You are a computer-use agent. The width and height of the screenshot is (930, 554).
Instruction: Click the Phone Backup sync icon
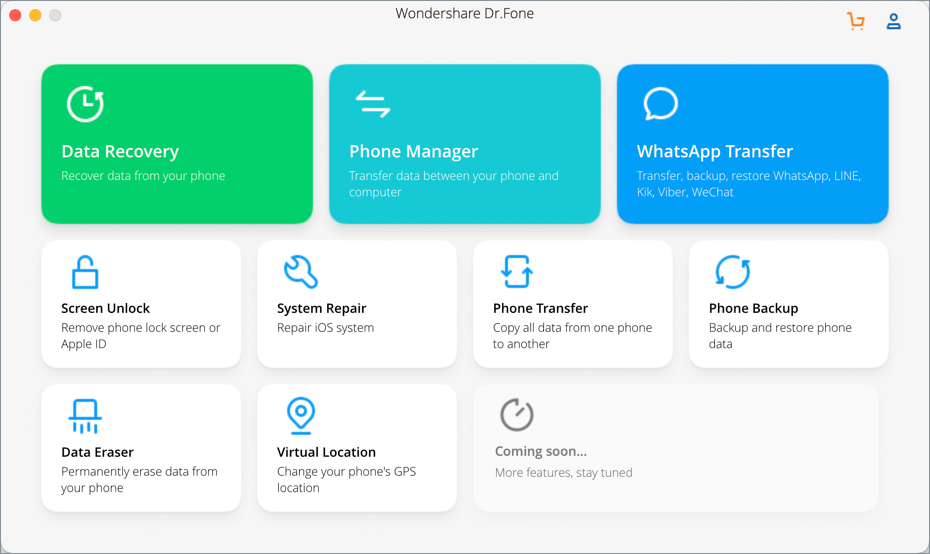coord(732,272)
